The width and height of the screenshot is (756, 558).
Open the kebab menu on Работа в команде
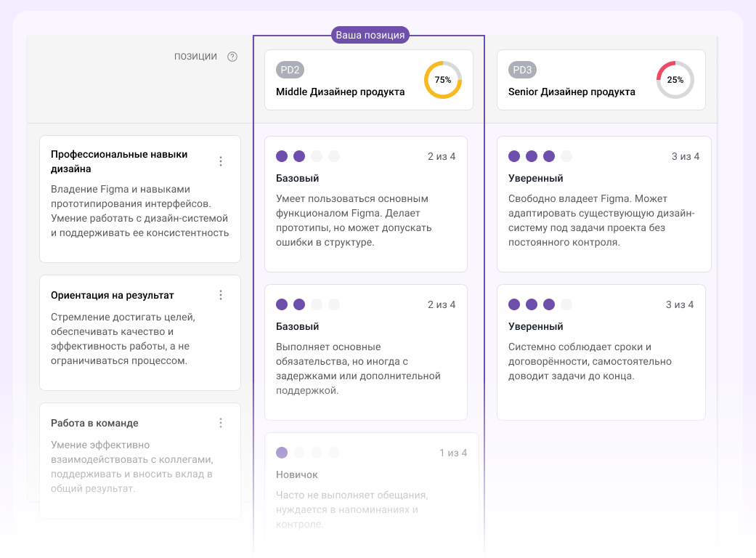[221, 422]
